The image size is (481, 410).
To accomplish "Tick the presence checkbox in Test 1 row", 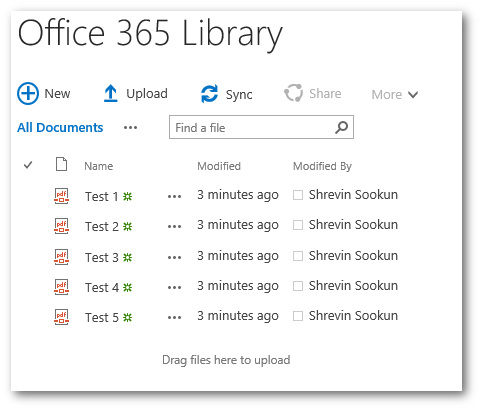I will click(x=298, y=195).
